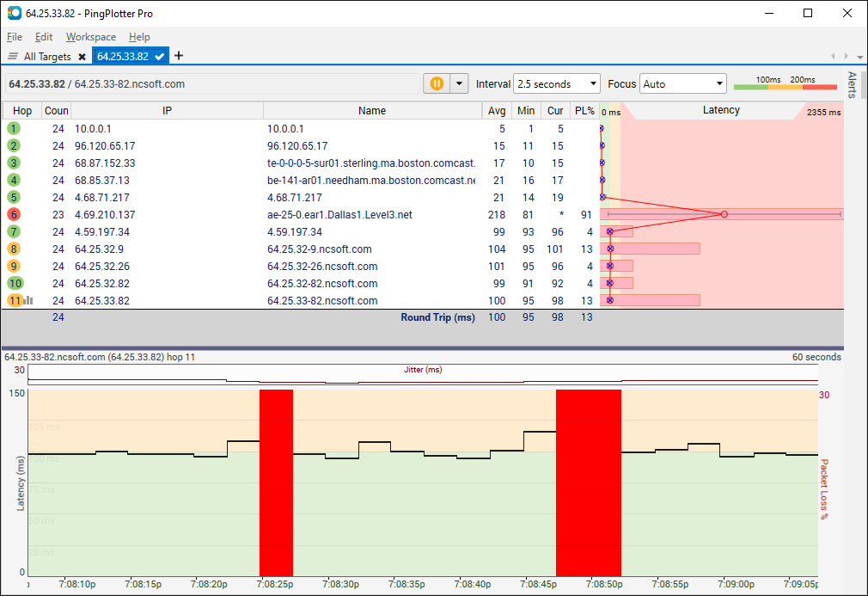The height and width of the screenshot is (596, 868).
Task: Click the latency color scale legend
Action: 785,83
